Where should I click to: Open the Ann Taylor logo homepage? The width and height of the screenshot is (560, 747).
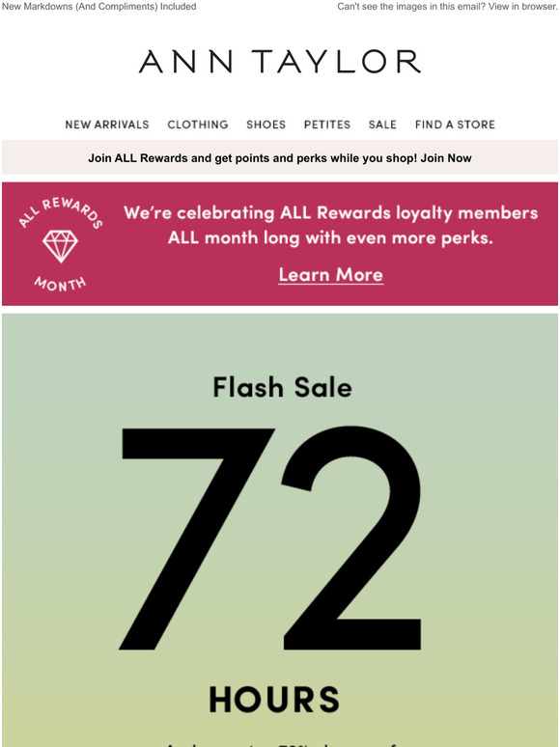280,62
